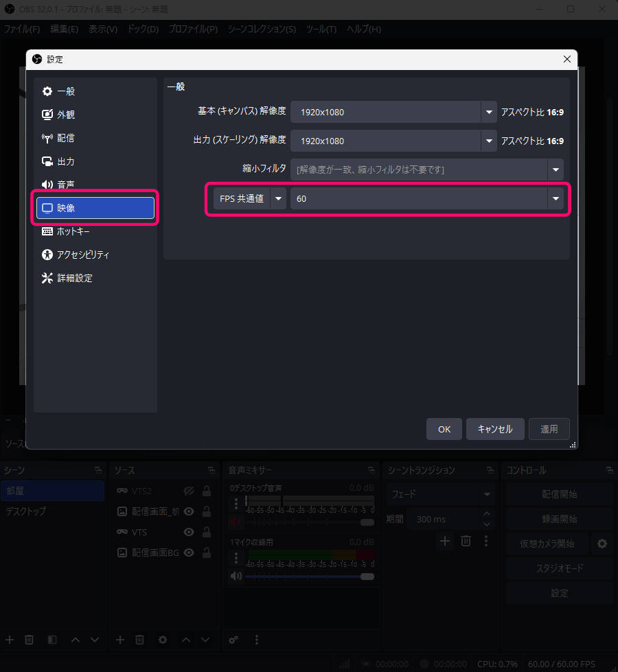Open the ファイル(F) menu

22,30
